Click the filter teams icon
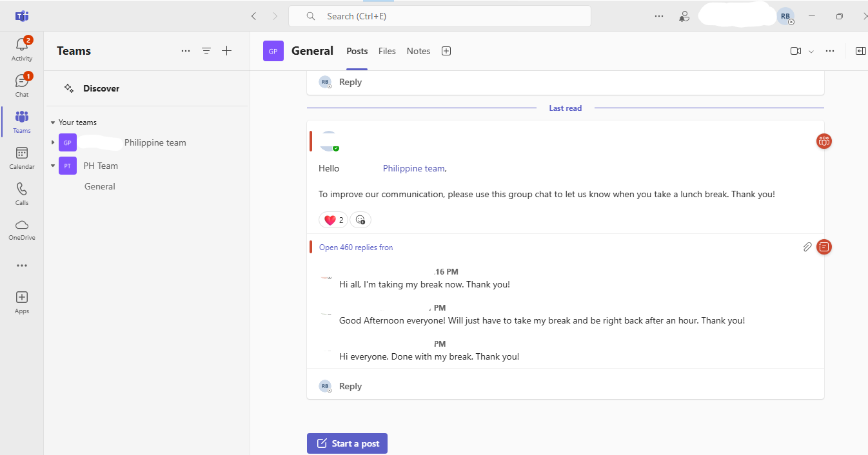The image size is (868, 455). click(x=206, y=51)
